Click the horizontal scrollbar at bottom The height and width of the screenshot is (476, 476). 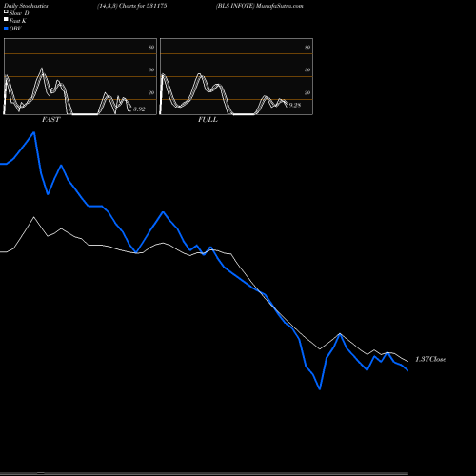[204, 473]
